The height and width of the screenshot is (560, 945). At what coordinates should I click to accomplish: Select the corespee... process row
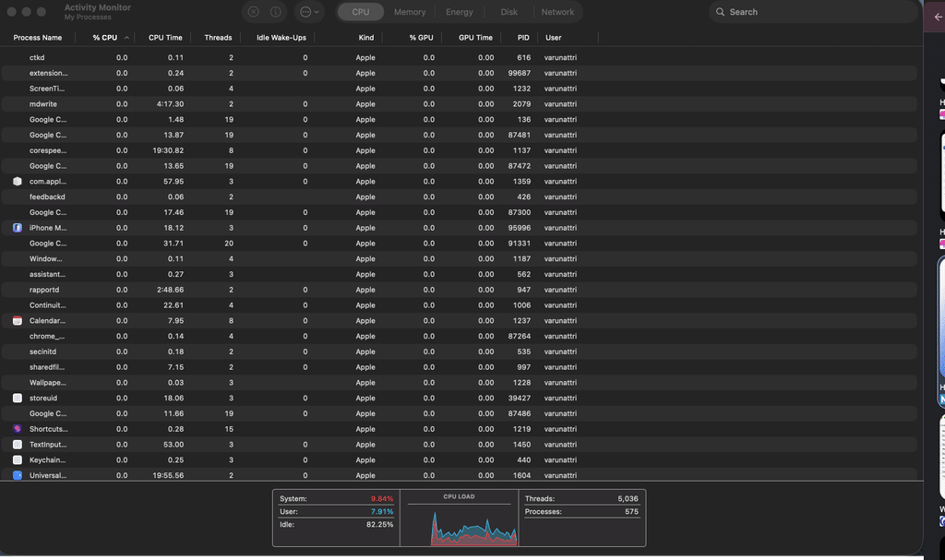(460, 150)
